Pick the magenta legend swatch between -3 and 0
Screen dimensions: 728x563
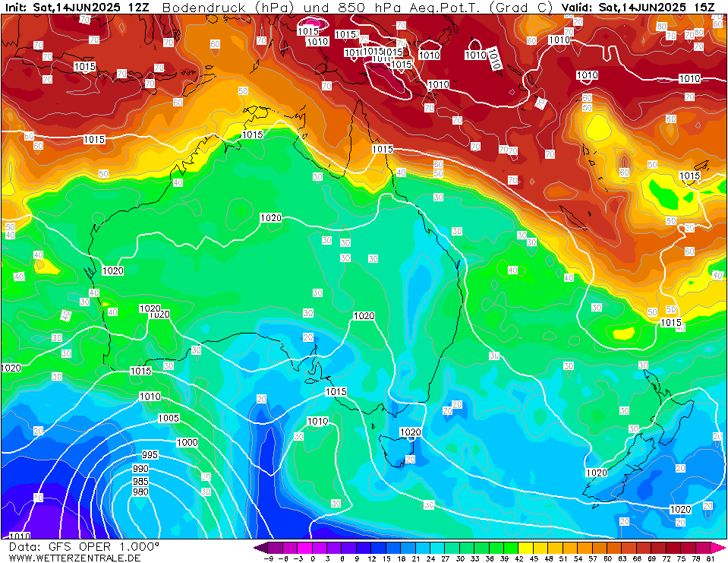click(305, 548)
